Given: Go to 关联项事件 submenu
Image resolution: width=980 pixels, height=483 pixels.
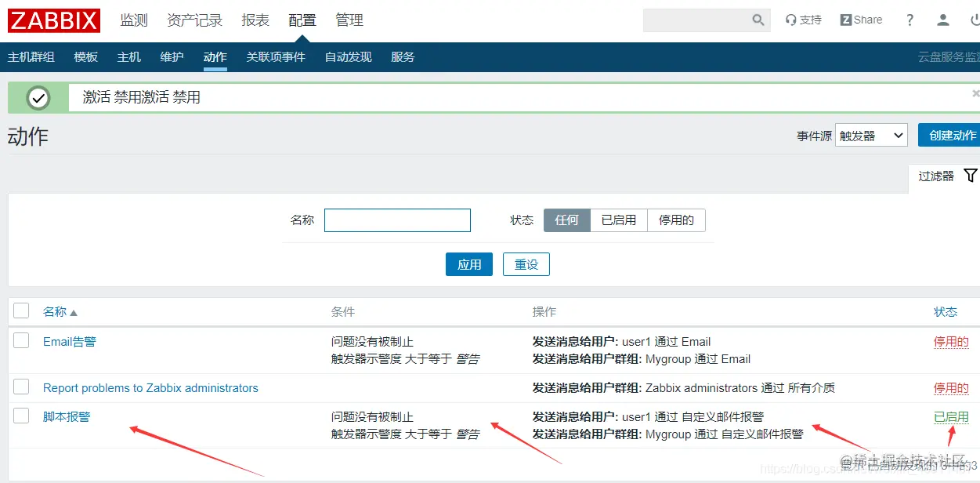Looking at the screenshot, I should [276, 57].
